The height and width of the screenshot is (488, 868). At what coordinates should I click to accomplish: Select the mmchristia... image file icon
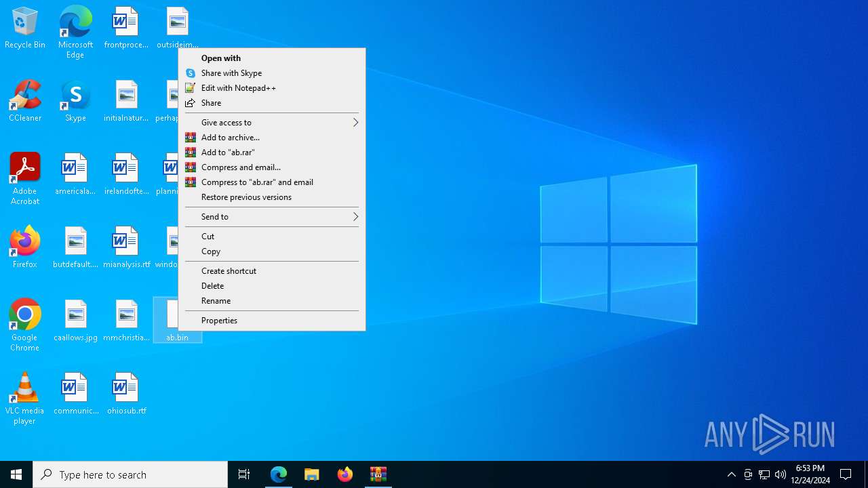click(x=126, y=321)
